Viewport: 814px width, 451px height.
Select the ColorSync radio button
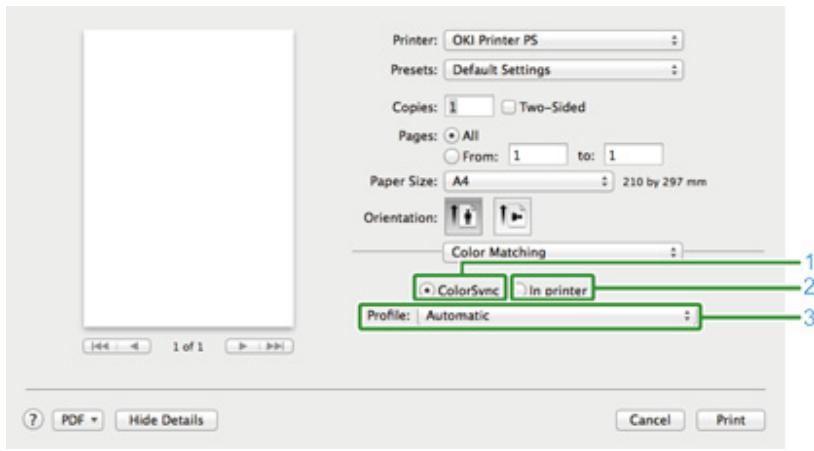[x=427, y=289]
